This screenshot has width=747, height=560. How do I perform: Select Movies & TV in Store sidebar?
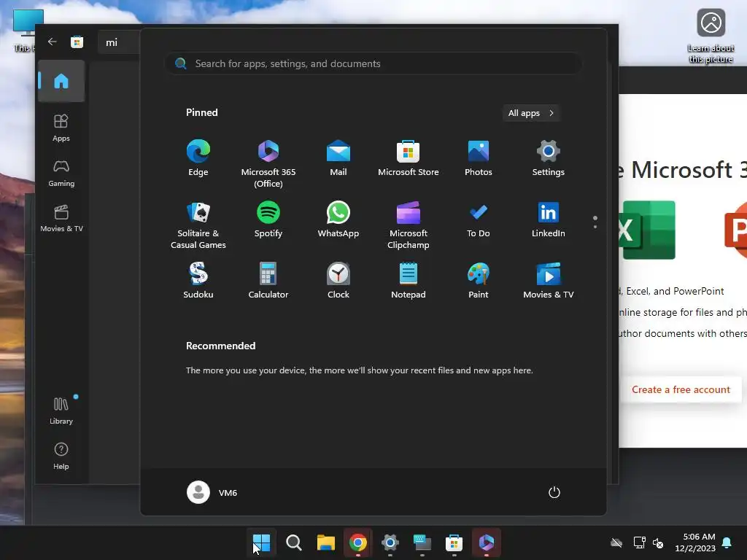[61, 219]
